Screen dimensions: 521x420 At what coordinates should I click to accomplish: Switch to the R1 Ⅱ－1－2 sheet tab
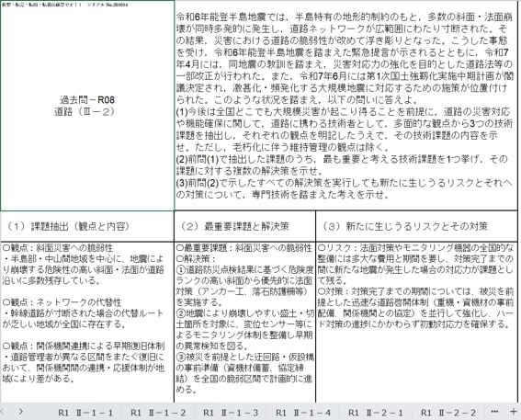(x=158, y=413)
